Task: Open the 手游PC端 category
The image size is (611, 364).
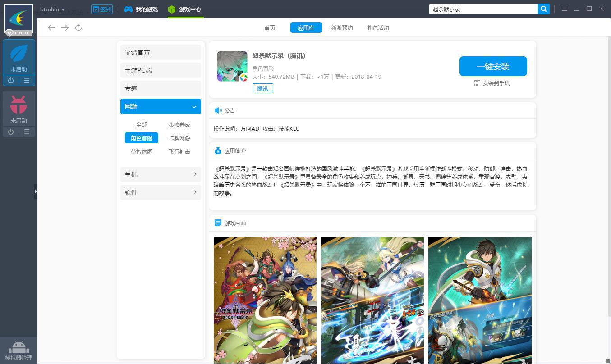Action: coord(161,70)
